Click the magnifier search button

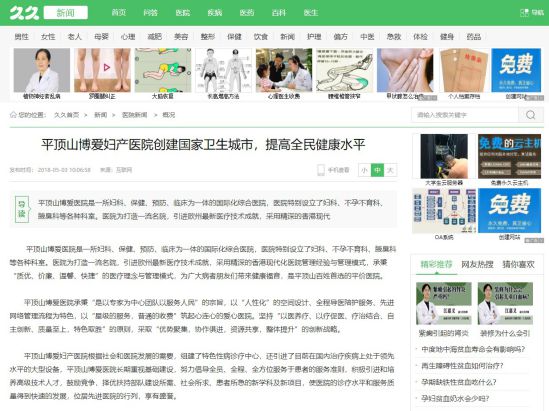pos(530,115)
